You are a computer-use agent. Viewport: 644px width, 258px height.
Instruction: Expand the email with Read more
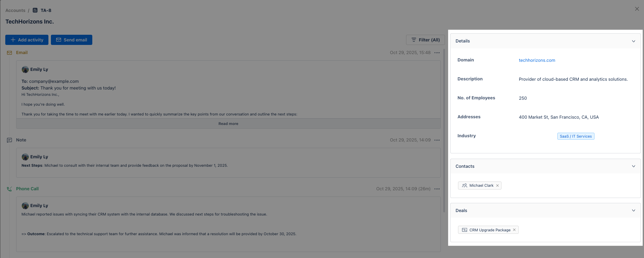pos(228,124)
